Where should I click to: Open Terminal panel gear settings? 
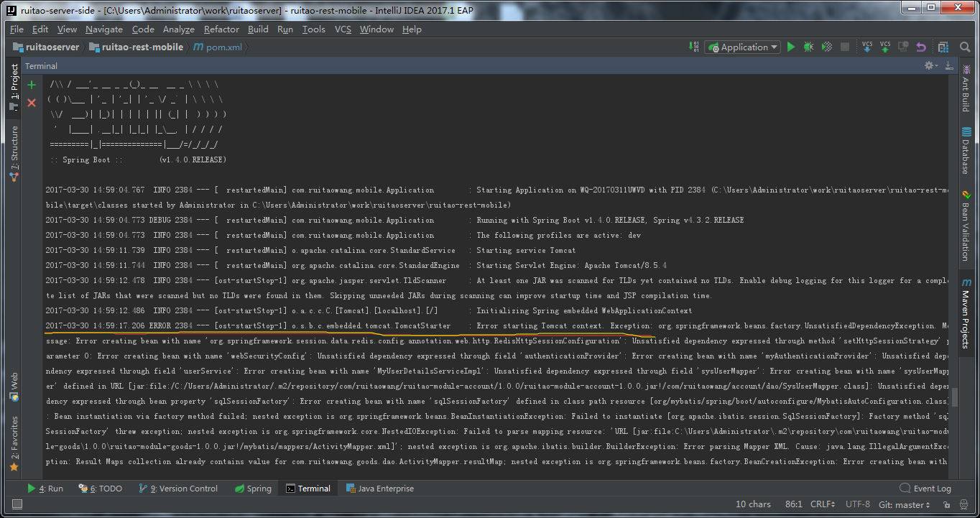(x=931, y=65)
